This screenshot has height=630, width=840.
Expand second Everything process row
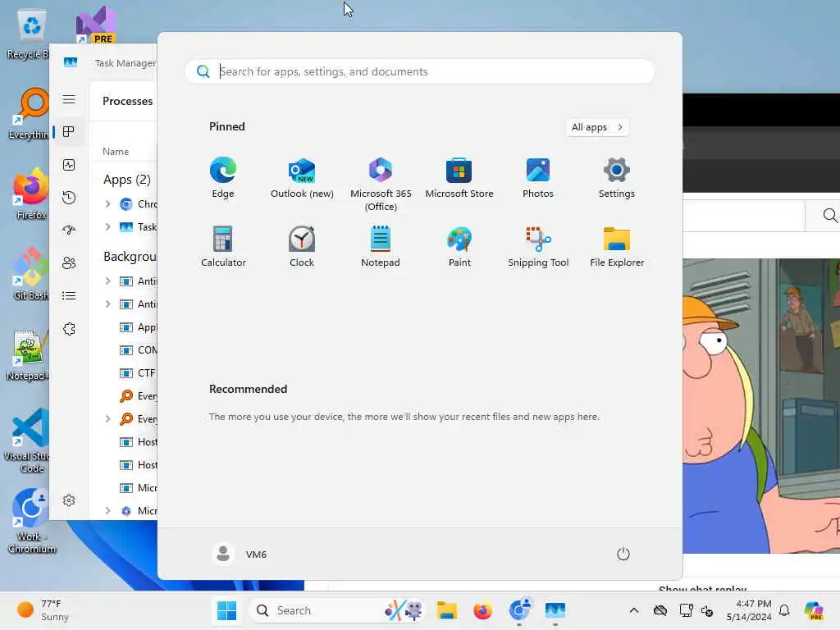(x=107, y=419)
